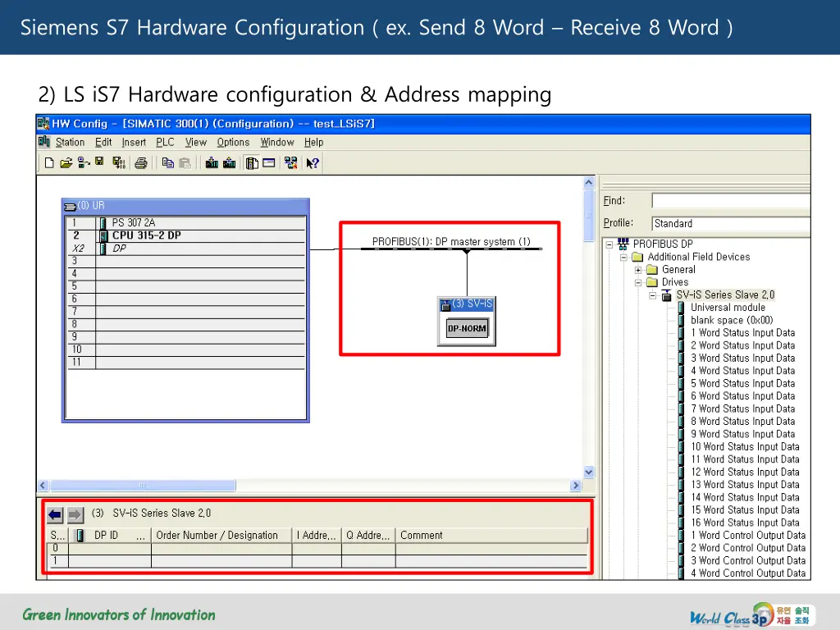Click the horizontal scrollbar thumb
The width and height of the screenshot is (840, 630).
click(x=143, y=486)
